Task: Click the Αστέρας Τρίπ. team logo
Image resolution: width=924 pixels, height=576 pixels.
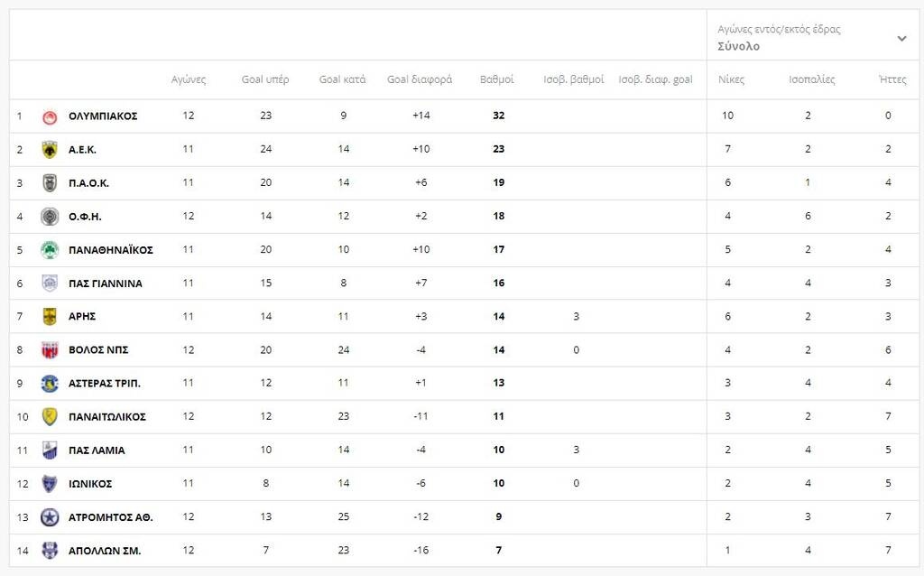Action: tap(50, 384)
